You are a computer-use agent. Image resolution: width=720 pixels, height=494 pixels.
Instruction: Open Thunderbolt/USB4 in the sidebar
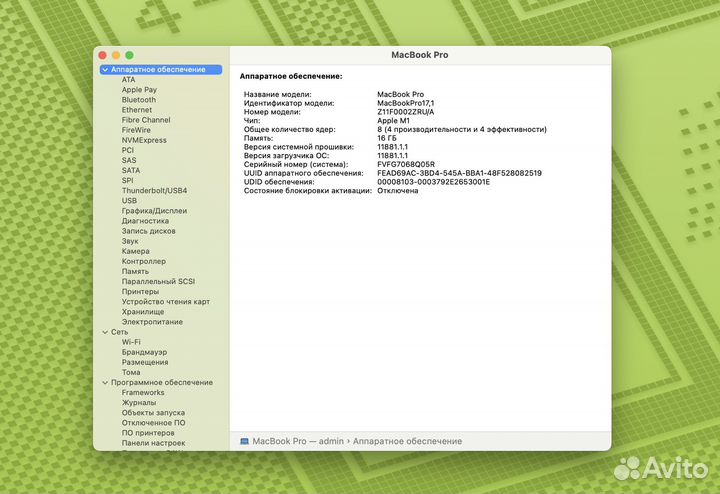point(154,191)
